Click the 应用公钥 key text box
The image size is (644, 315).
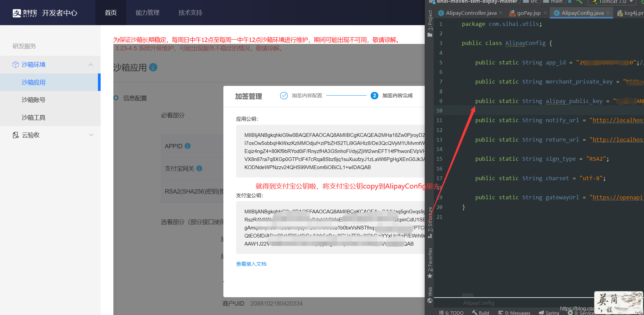(x=330, y=151)
